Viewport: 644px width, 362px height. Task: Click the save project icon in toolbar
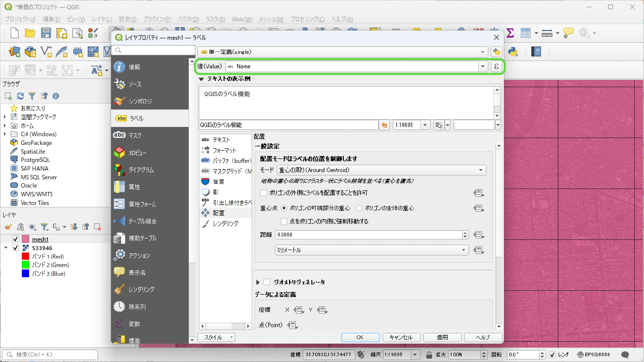(46, 33)
